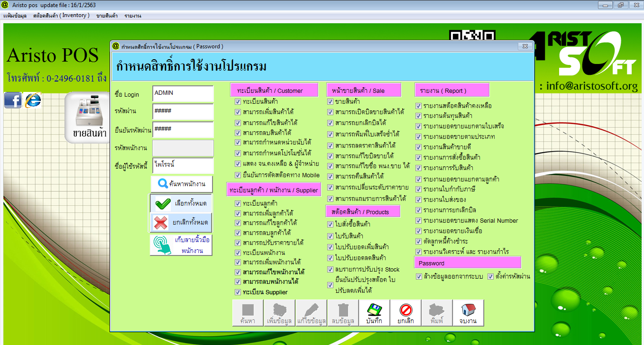
Task: Open the แฟ้มข้อมูล menu
Action: (15, 16)
